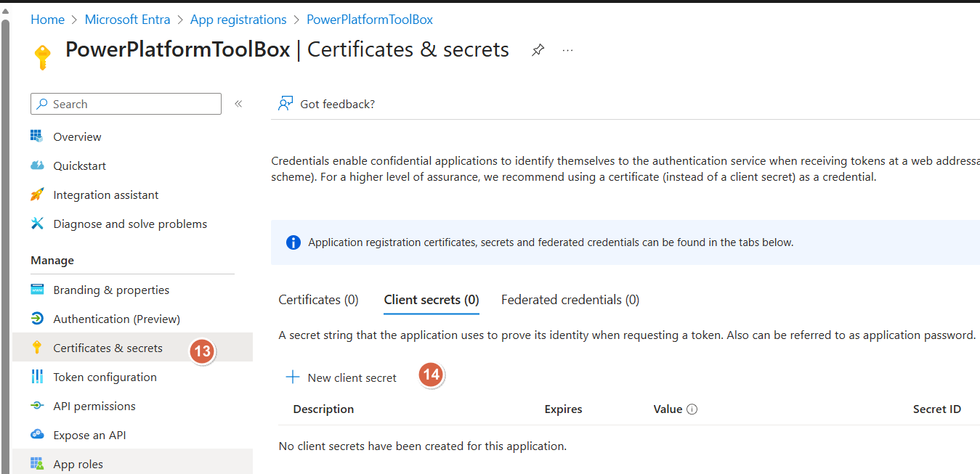Viewport: 980px width, 474px height.
Task: Select App roles from Manage menu
Action: pos(78,463)
